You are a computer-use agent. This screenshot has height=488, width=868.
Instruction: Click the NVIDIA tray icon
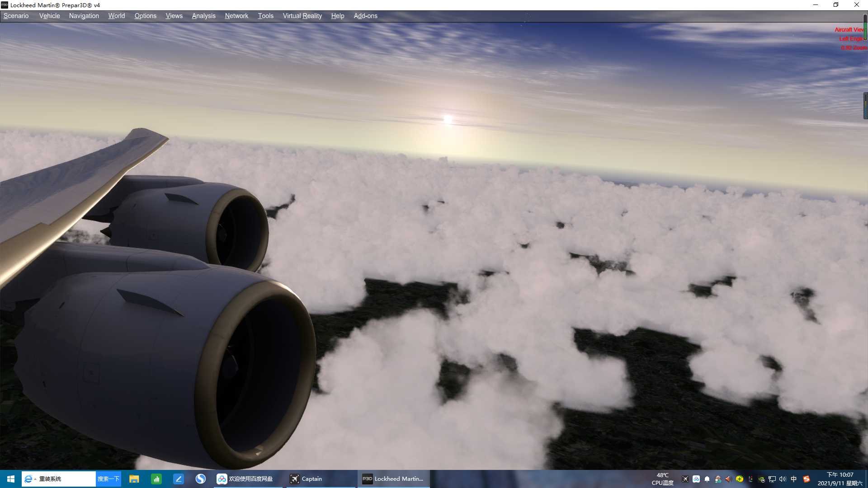pos(761,479)
